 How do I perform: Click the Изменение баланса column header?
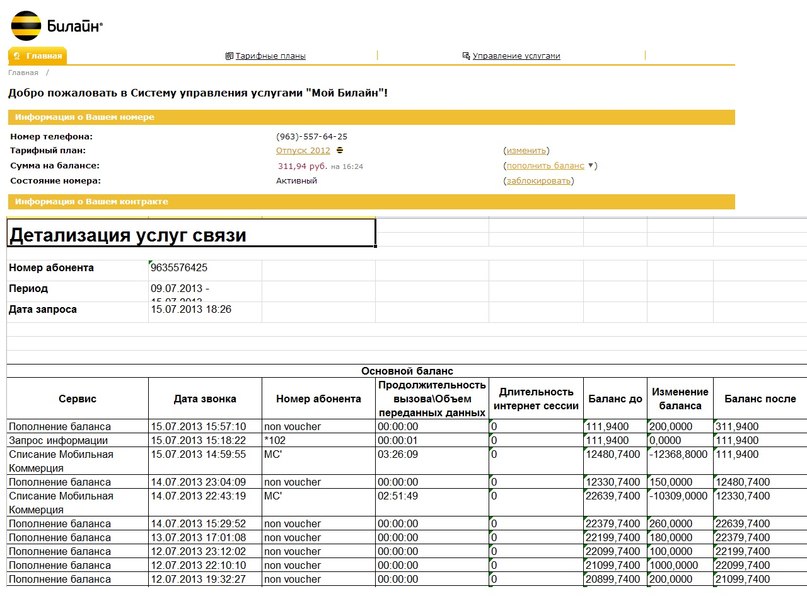pyautogui.click(x=680, y=398)
